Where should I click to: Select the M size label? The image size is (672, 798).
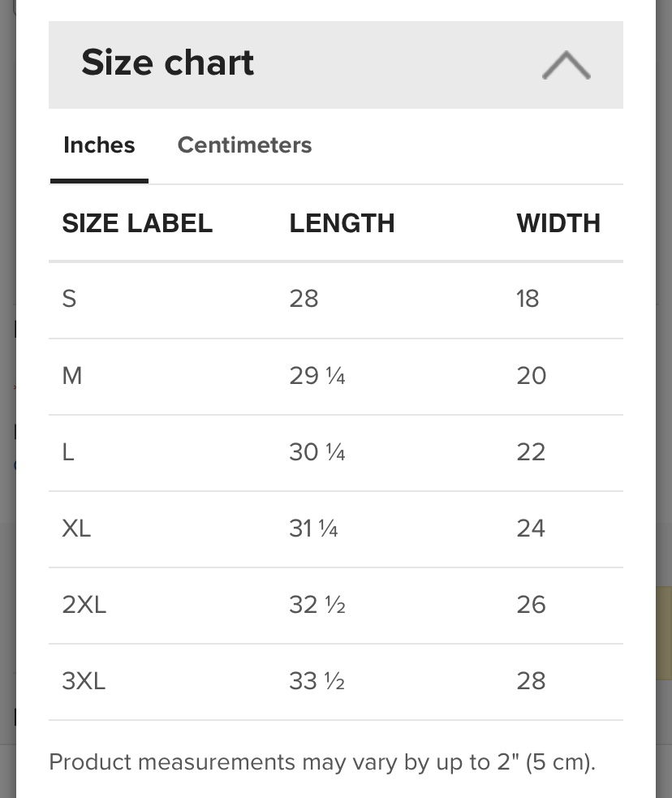[72, 376]
